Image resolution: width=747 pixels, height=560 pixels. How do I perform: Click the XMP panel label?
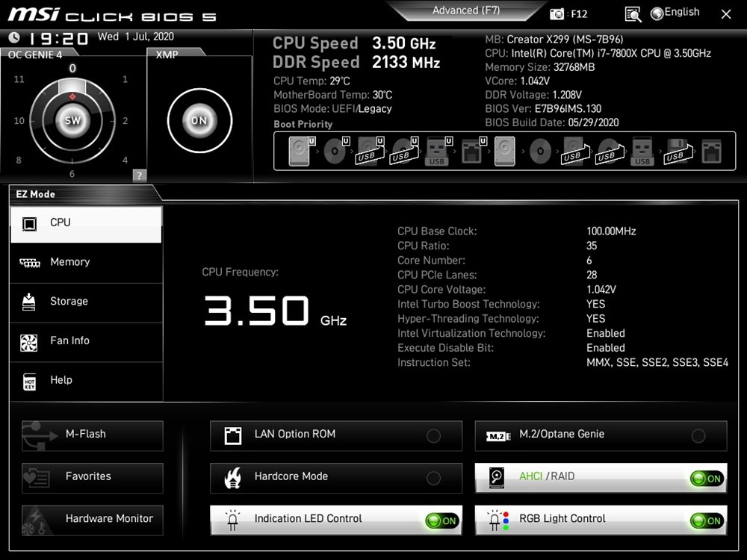pos(167,55)
